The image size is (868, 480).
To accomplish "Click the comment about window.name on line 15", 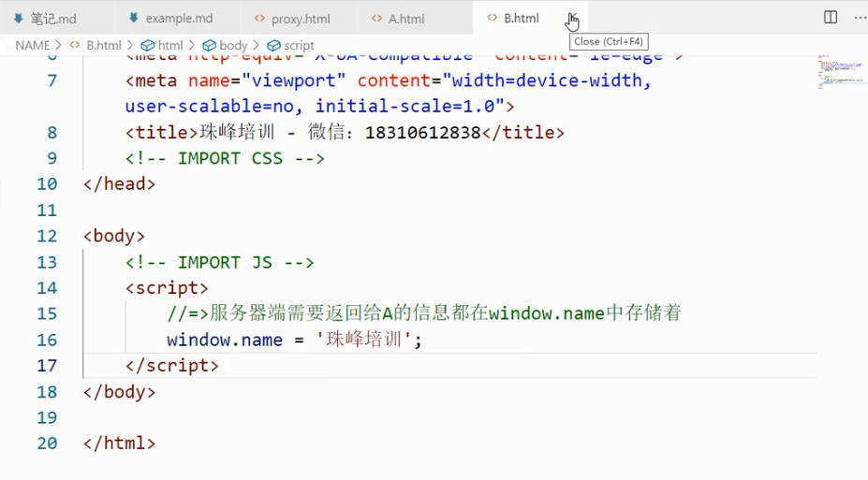I will click(x=424, y=313).
